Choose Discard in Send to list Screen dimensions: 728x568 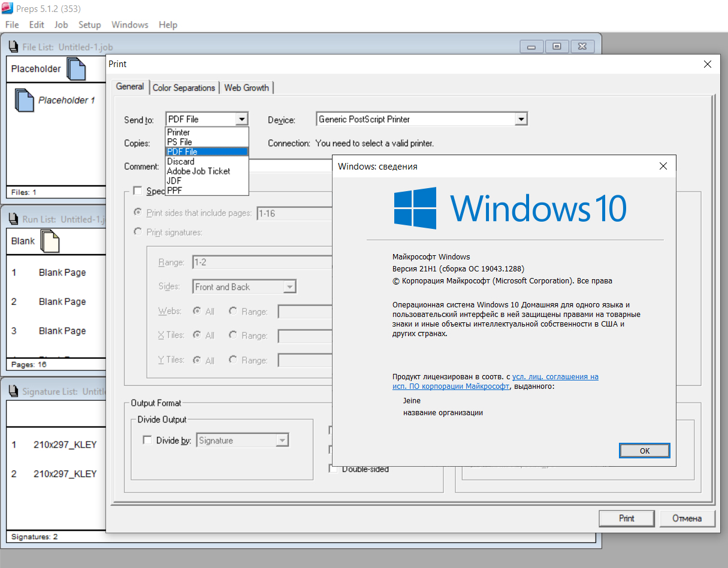tap(207, 161)
